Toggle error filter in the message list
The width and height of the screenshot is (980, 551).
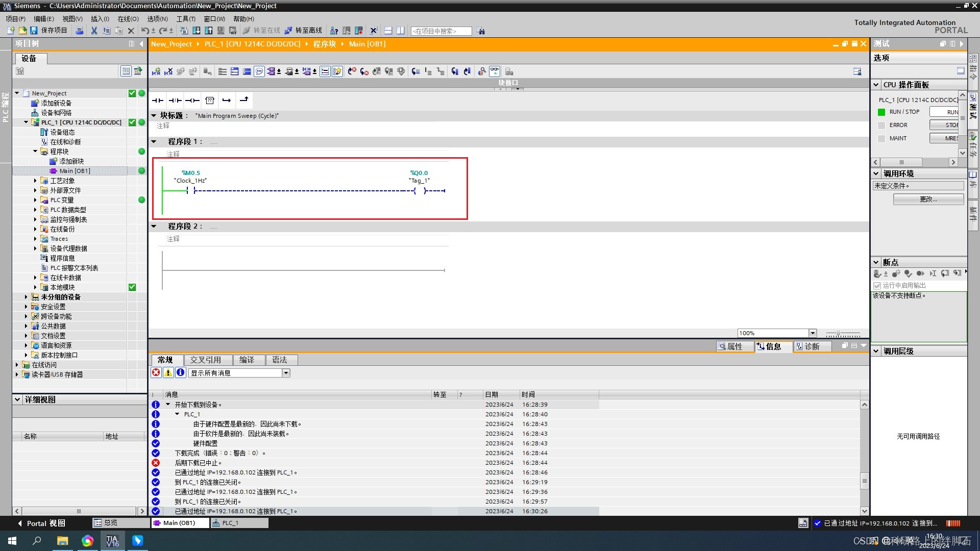(x=156, y=372)
